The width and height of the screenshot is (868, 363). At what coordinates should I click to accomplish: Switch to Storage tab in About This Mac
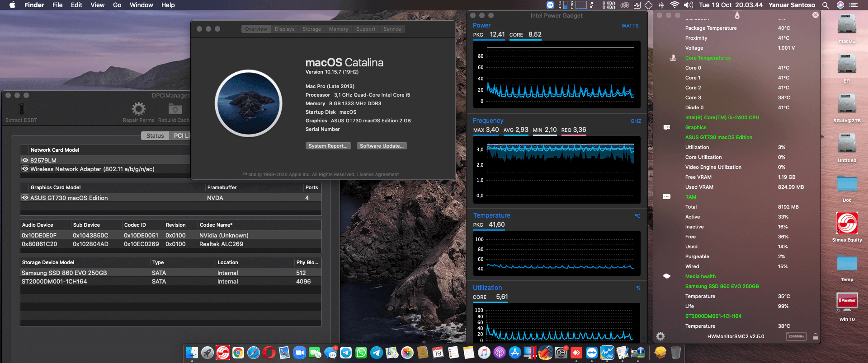311,29
